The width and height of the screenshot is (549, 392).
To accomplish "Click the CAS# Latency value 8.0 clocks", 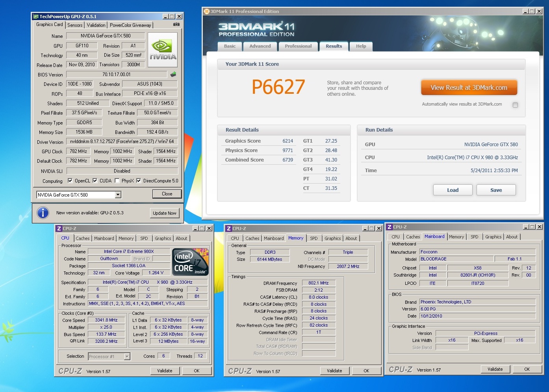I will coord(319,297).
